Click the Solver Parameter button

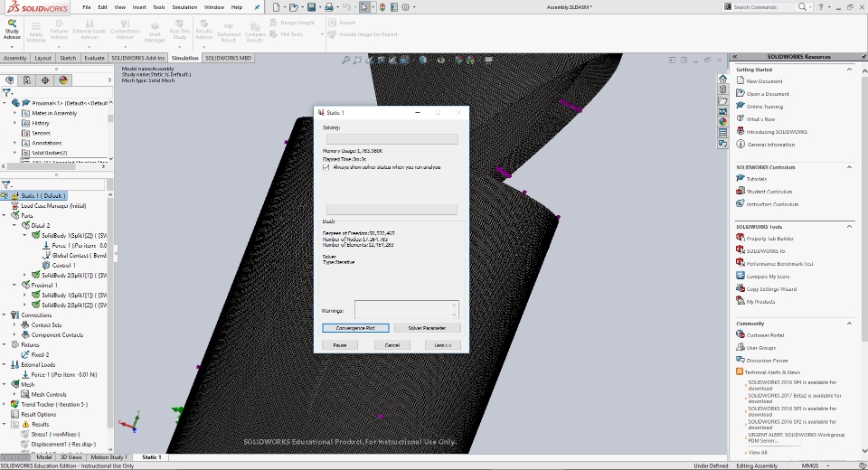pyautogui.click(x=427, y=328)
